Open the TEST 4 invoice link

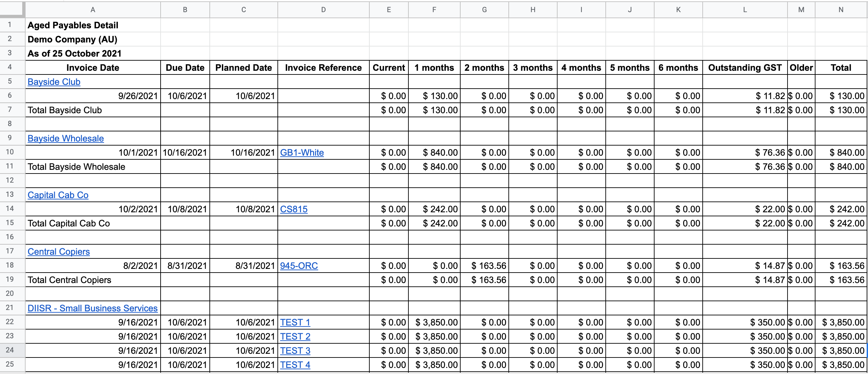tap(295, 365)
